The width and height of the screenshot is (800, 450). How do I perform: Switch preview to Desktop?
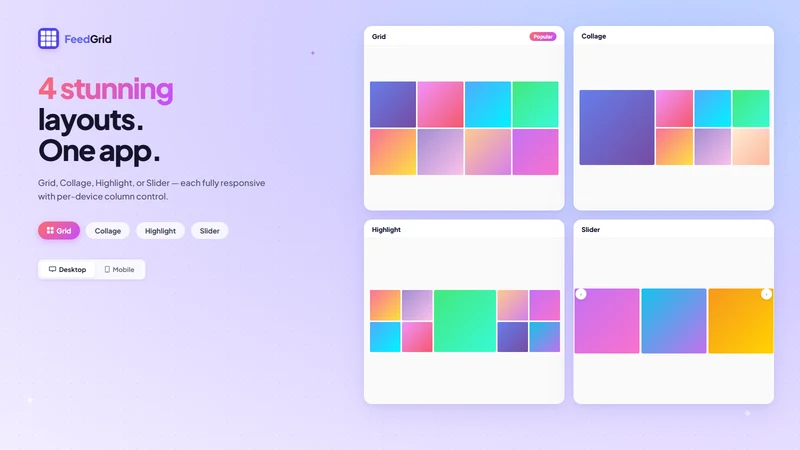coord(67,269)
